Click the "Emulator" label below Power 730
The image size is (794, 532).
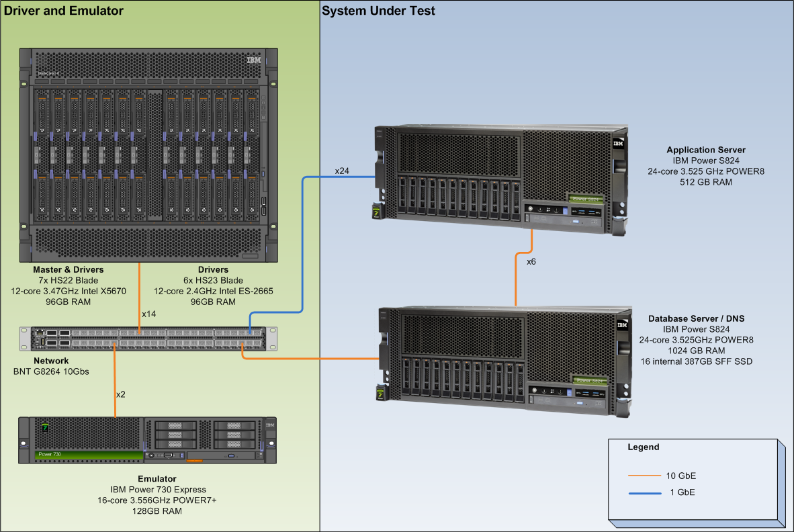click(158, 479)
